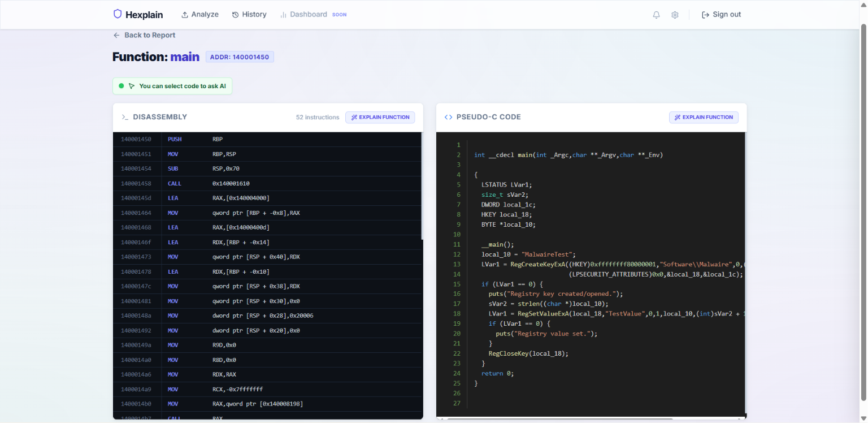Click the ADDR: 140001450 badge
This screenshot has height=423, width=868.
(240, 57)
